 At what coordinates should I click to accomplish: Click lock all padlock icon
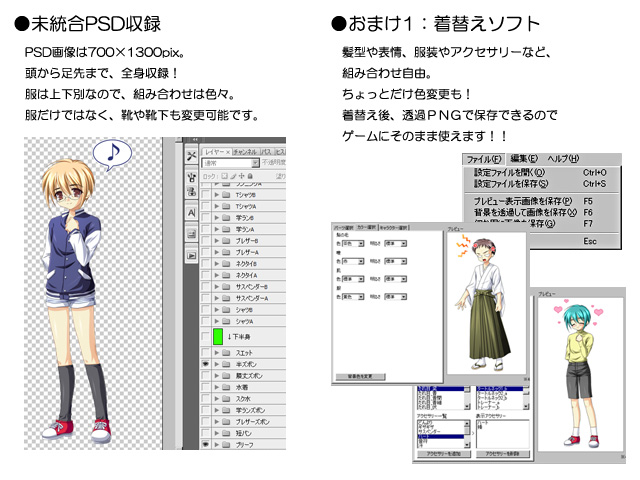pos(250,176)
